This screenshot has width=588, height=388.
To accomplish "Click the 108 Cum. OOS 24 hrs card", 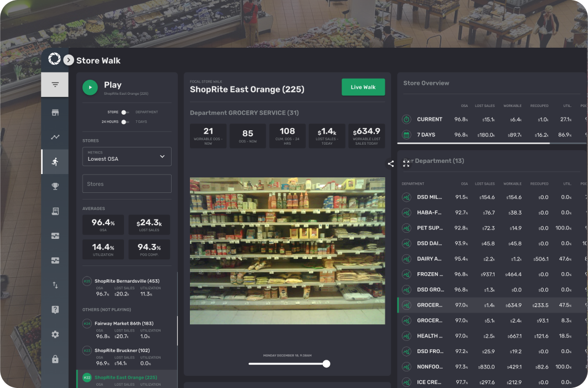I will coord(287,136).
